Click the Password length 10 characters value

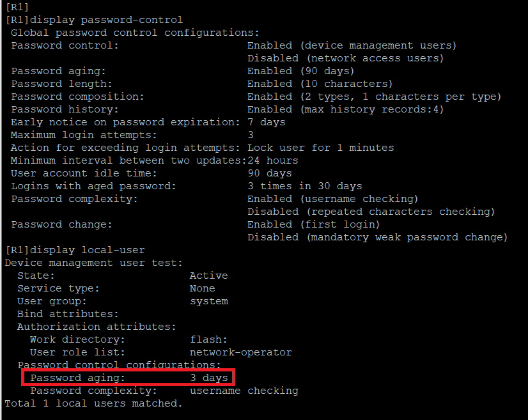coord(320,84)
